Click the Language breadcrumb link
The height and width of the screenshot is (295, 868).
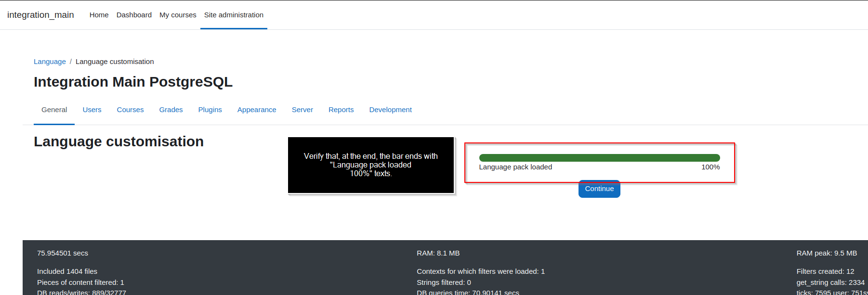click(50, 62)
